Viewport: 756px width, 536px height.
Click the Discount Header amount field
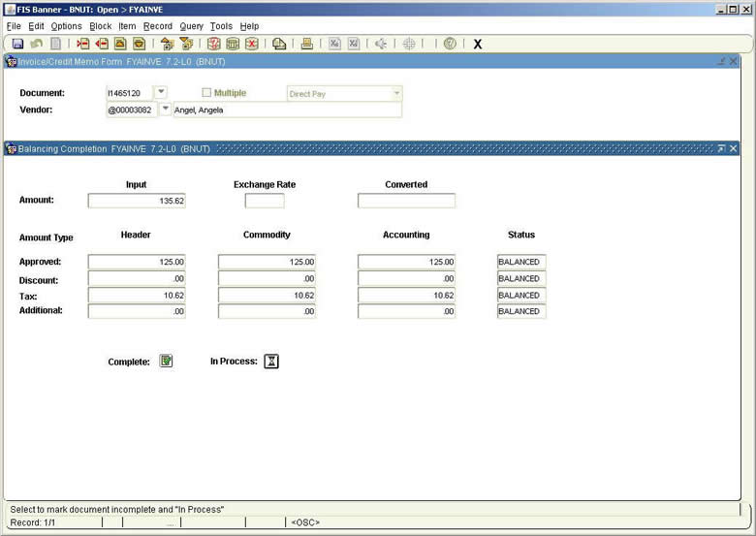pyautogui.click(x=137, y=278)
